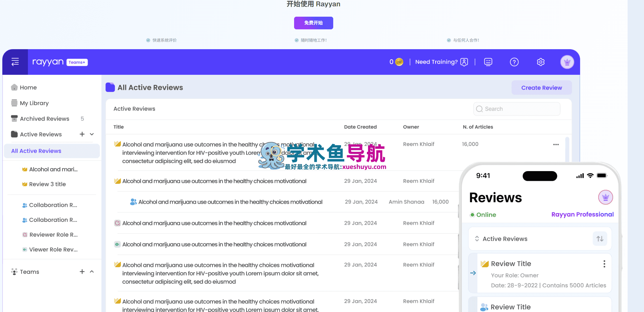
Task: Click the 16,000 articles count in first row
Action: tap(470, 144)
